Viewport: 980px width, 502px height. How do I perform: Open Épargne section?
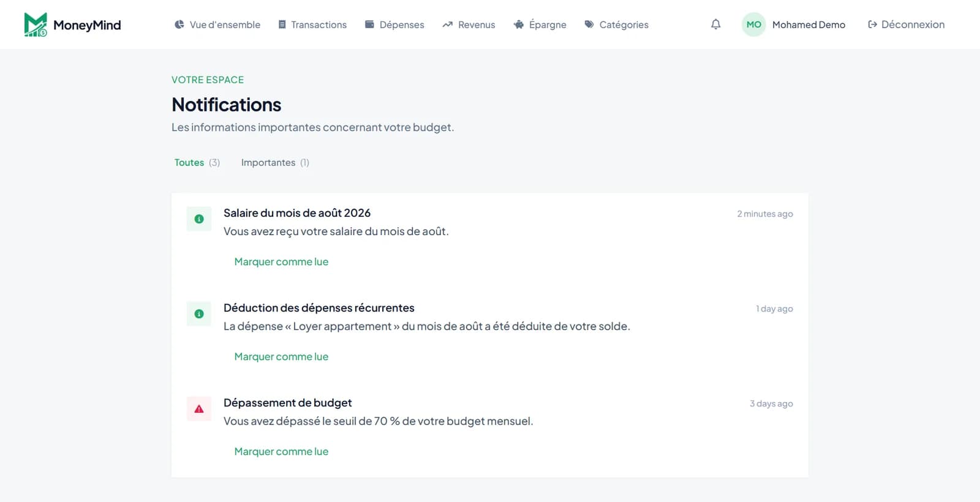(540, 24)
